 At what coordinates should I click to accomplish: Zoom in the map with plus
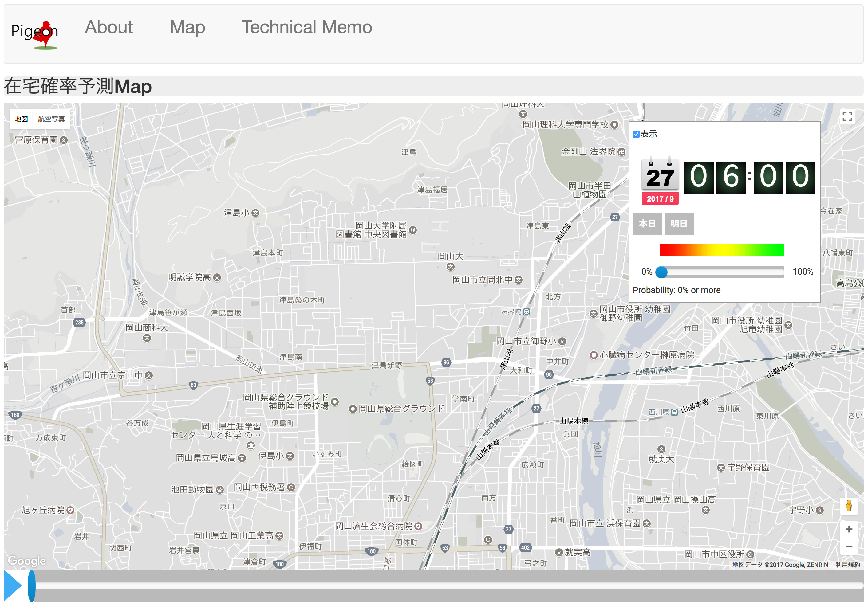[849, 529]
